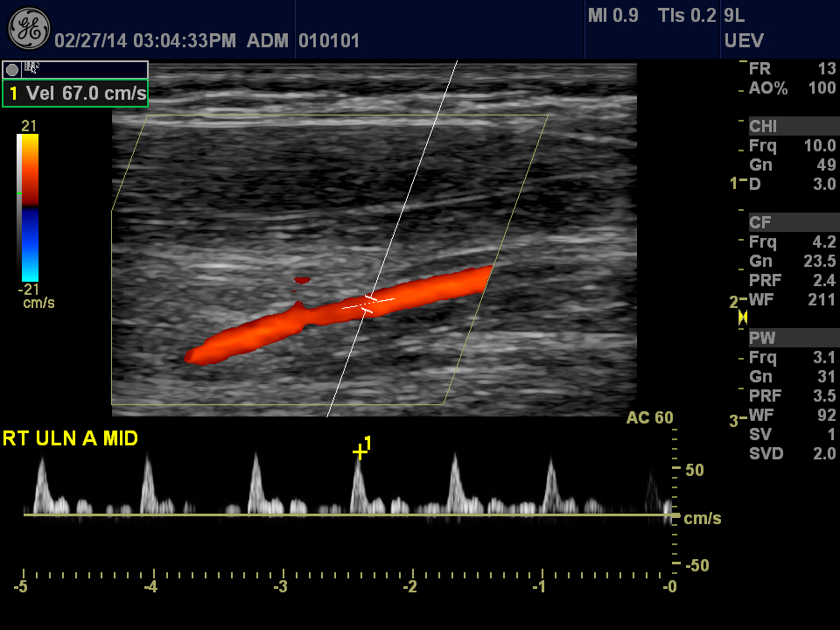Click the color velocity scale bar
This screenshot has height=630, width=840.
click(x=29, y=206)
